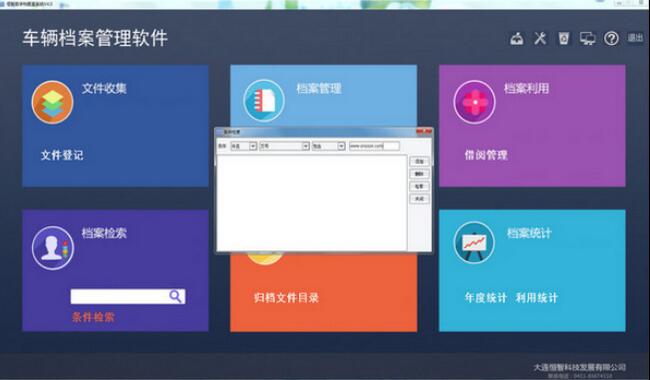Open the recycle bin icon in header

point(564,39)
